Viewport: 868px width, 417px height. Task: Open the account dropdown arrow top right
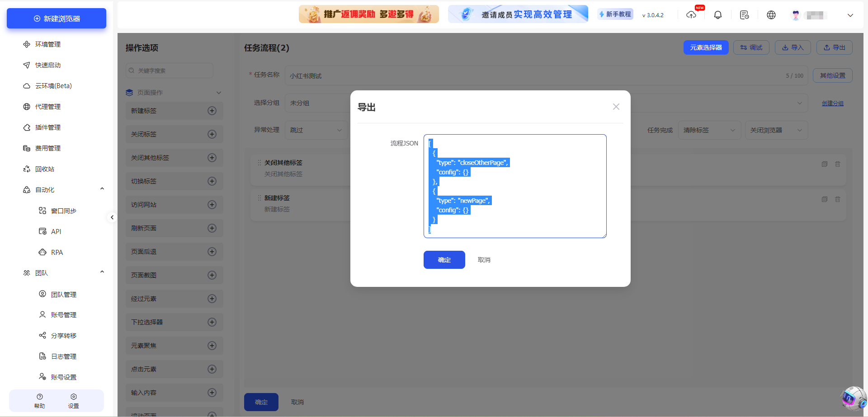(850, 15)
